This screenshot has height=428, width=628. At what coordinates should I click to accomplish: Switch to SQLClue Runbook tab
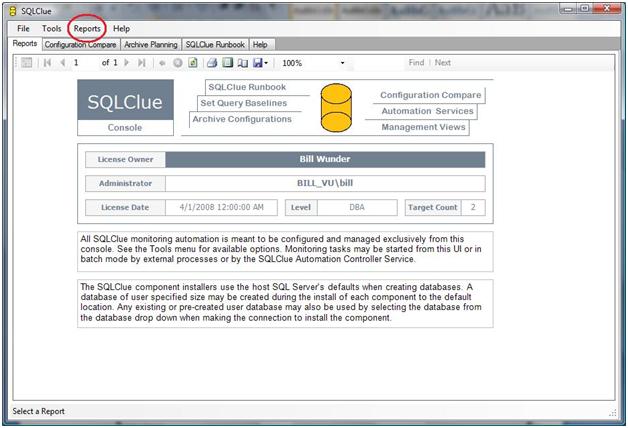tap(215, 44)
